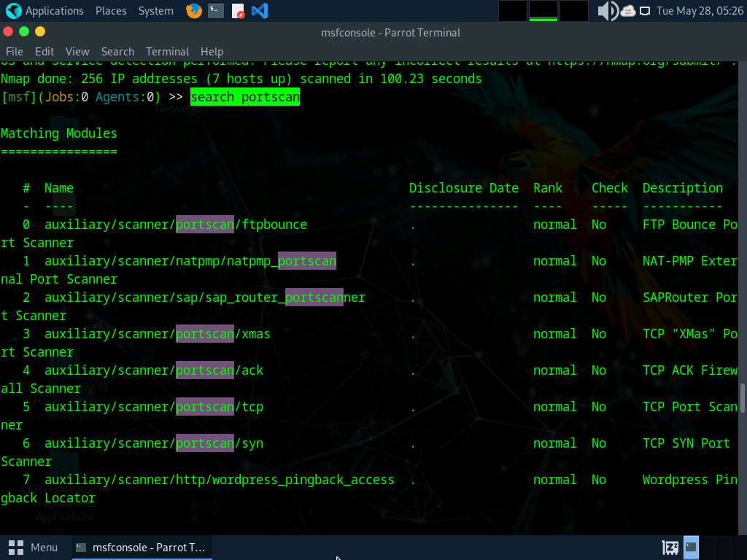The height and width of the screenshot is (560, 747).
Task: Click the Menu button in bottom panel
Action: (34, 547)
